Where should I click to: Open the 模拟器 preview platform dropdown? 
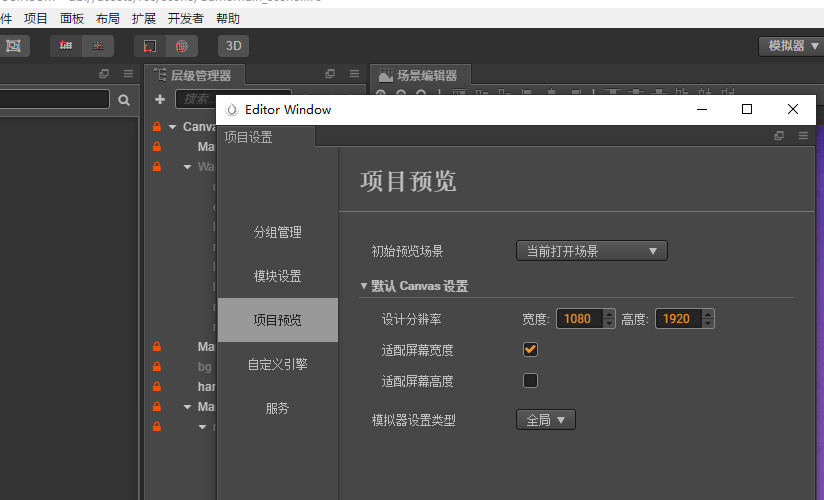point(792,46)
